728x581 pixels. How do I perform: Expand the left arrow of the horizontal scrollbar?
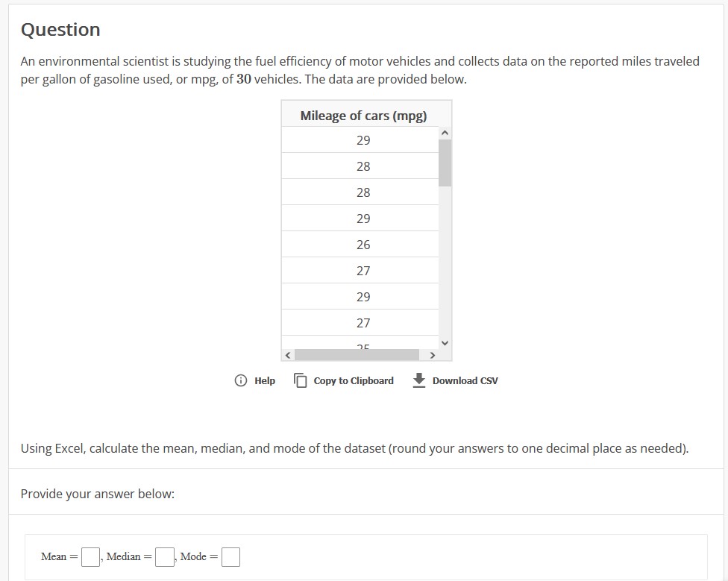[x=287, y=355]
